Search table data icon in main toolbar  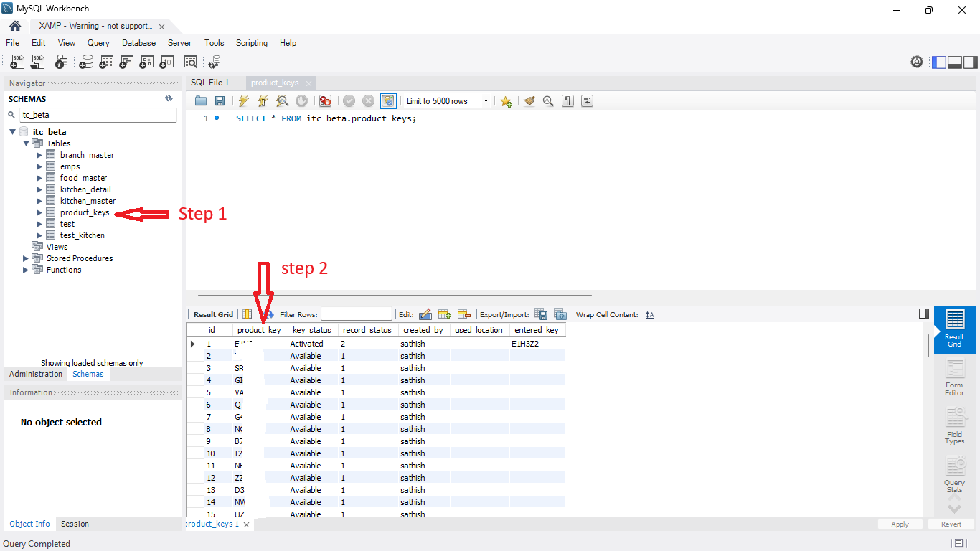click(x=190, y=62)
